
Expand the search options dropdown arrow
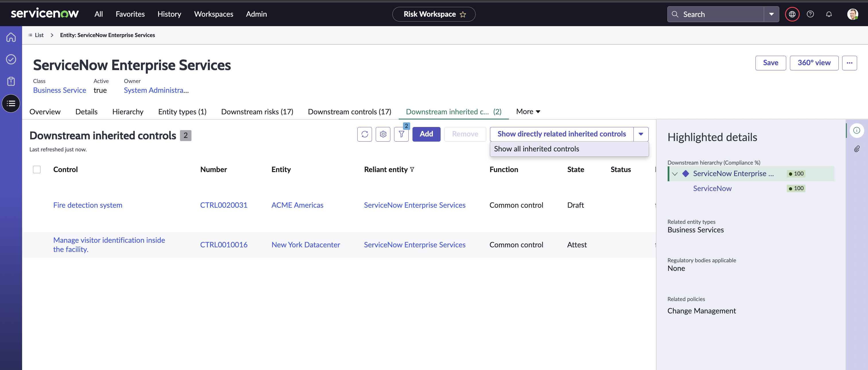tap(771, 14)
